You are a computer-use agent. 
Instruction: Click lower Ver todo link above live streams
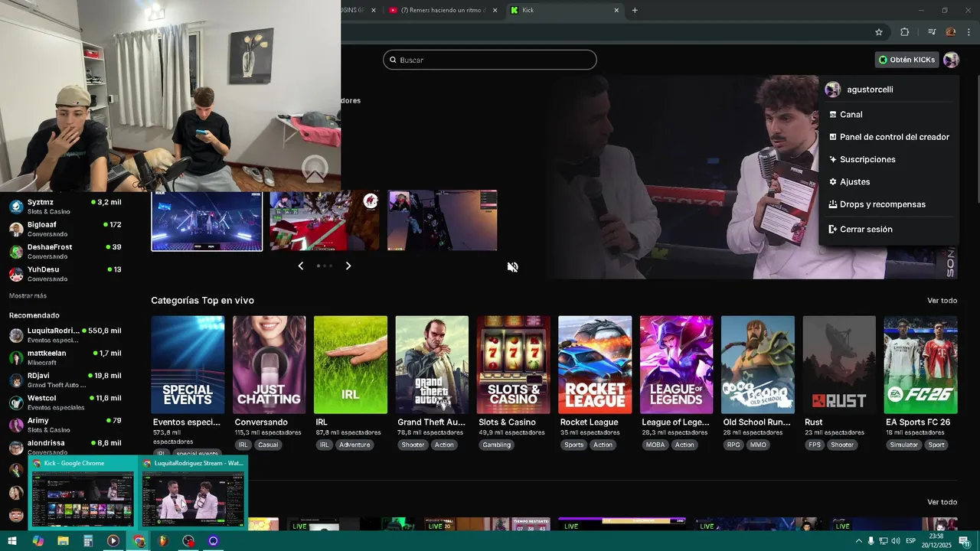click(942, 502)
